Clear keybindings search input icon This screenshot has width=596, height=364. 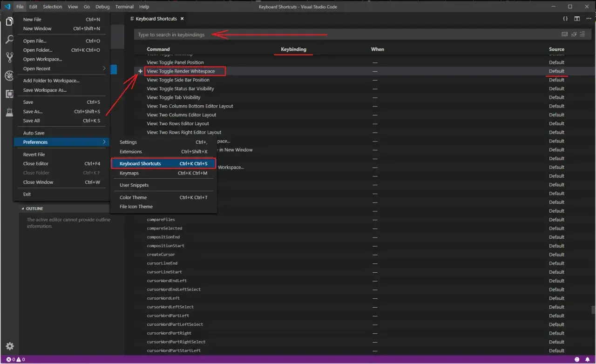582,34
